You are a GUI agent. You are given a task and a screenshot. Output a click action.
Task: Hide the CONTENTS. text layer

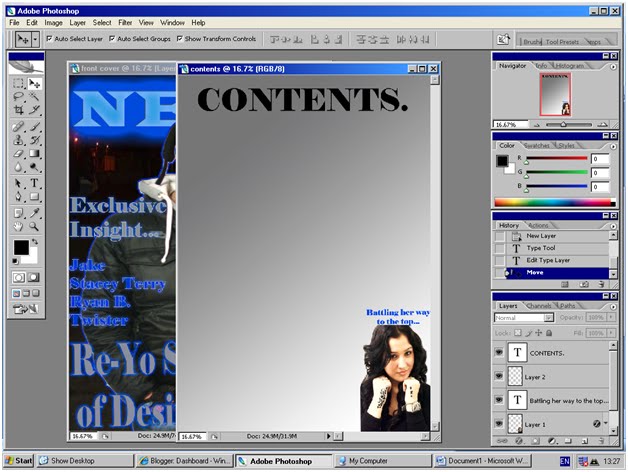[x=499, y=353]
